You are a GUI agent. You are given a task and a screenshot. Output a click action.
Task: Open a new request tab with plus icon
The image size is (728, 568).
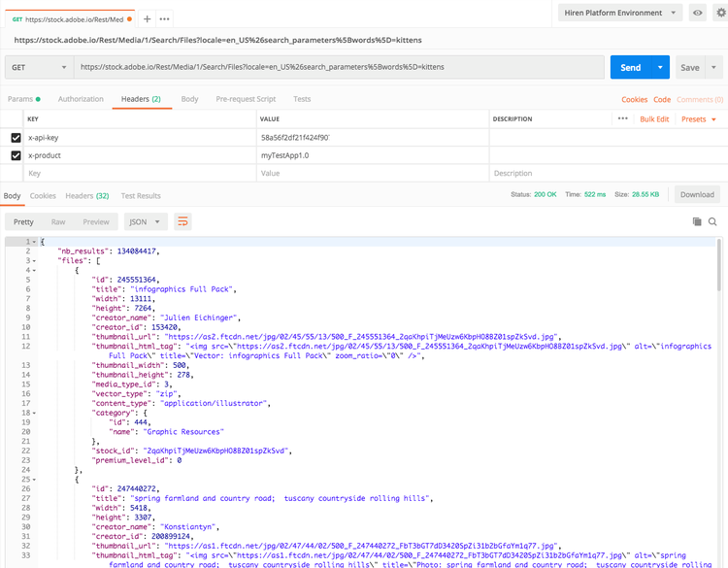[x=147, y=18]
